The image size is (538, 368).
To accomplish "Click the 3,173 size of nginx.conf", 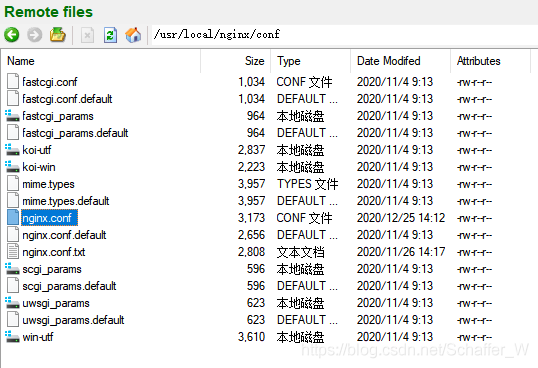I will [252, 218].
